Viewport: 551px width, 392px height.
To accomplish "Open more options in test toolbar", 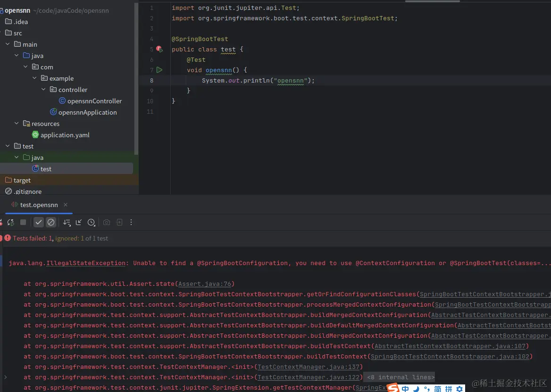I will [x=131, y=222].
